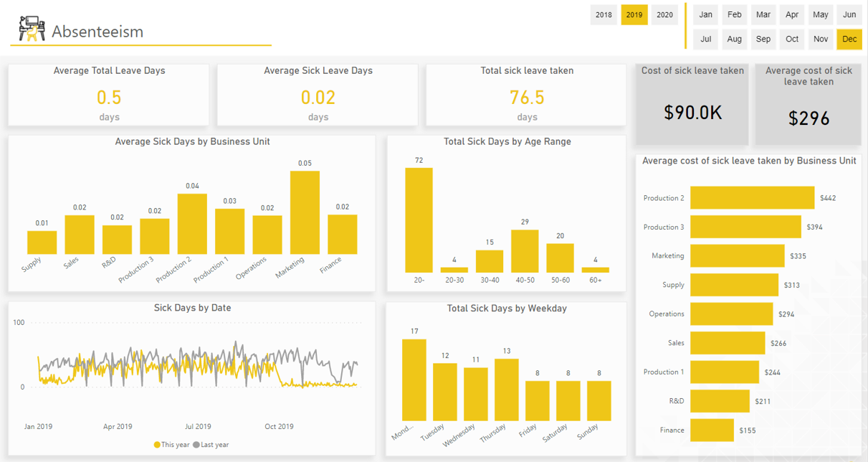
Task: Filter by Jan month button
Action: click(706, 15)
